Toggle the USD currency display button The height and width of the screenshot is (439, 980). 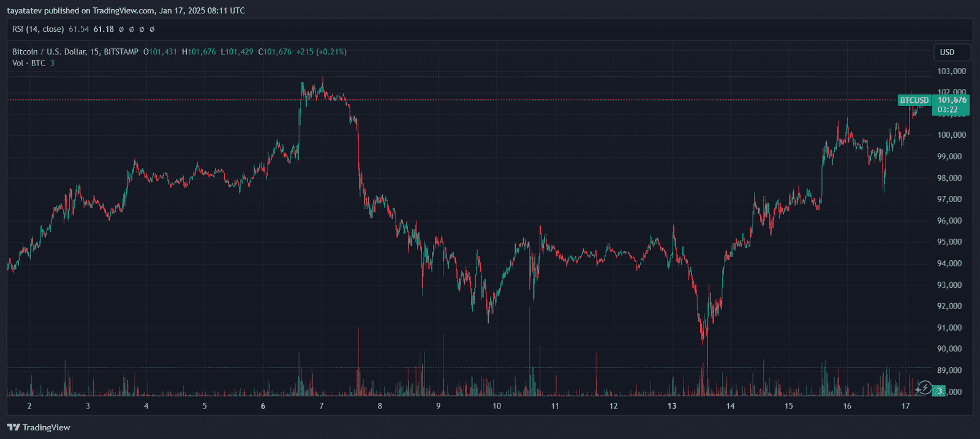pos(951,53)
